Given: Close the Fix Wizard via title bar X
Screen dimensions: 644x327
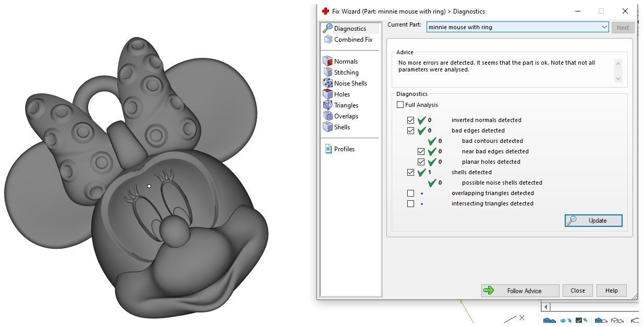Looking at the screenshot, I should click(x=625, y=11).
